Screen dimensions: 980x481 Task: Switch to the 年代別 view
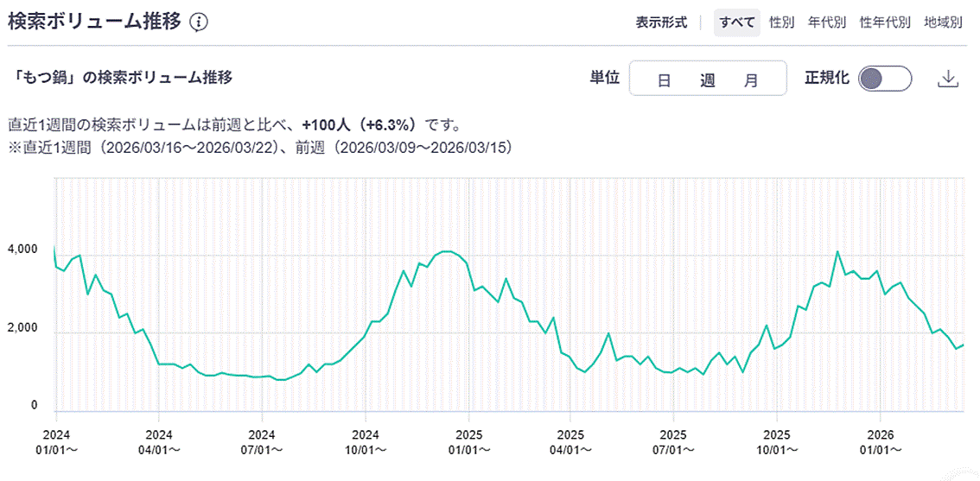[826, 22]
